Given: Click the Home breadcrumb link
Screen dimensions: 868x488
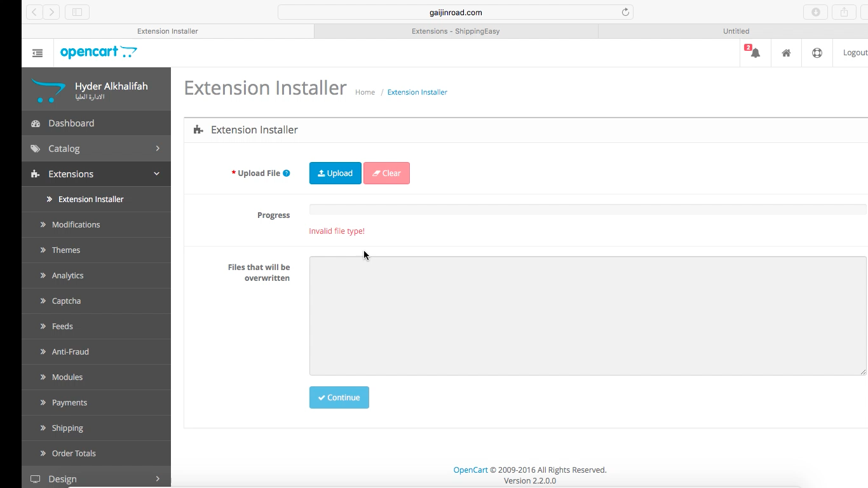Looking at the screenshot, I should coord(365,92).
